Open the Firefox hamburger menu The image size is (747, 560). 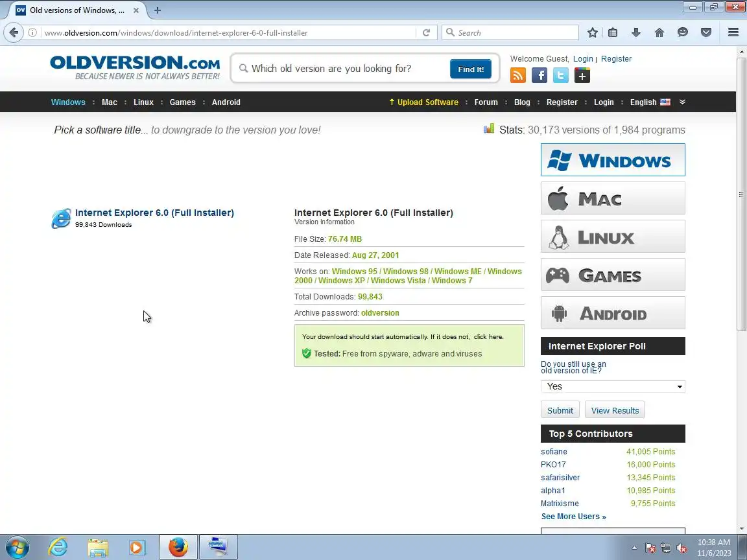733,32
